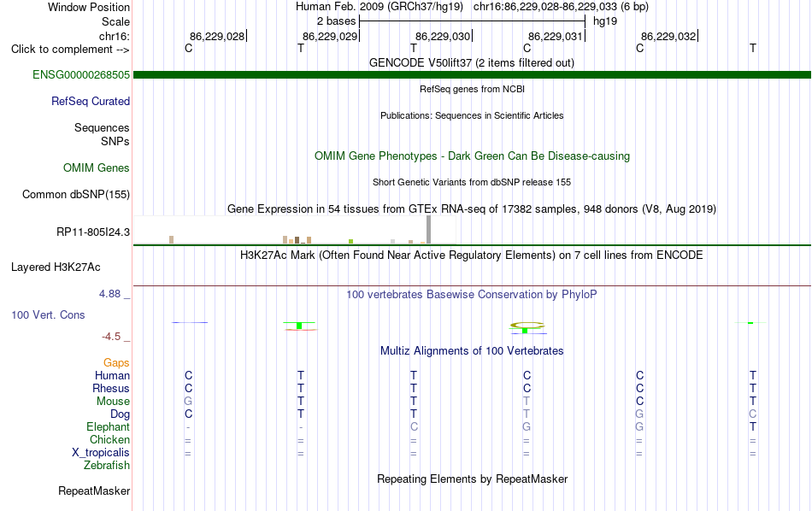
Task: Click Short Genetic Variants from dbSNP title
Action: (x=472, y=182)
